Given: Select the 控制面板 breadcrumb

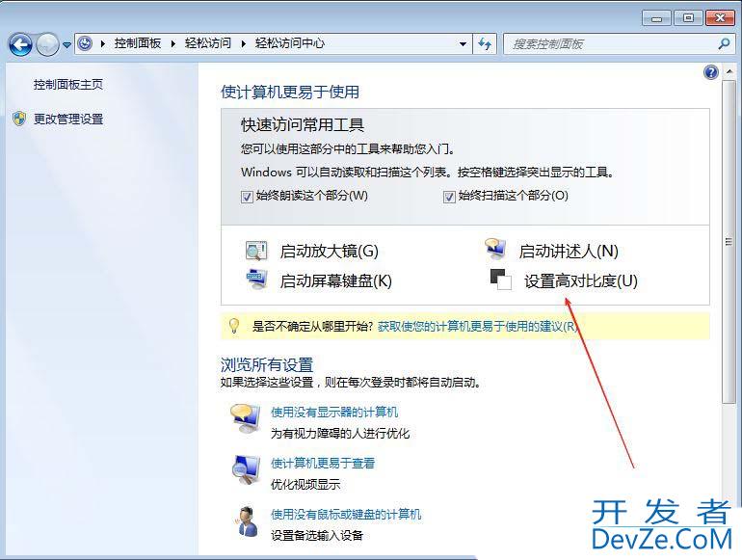Looking at the screenshot, I should click(x=138, y=43).
